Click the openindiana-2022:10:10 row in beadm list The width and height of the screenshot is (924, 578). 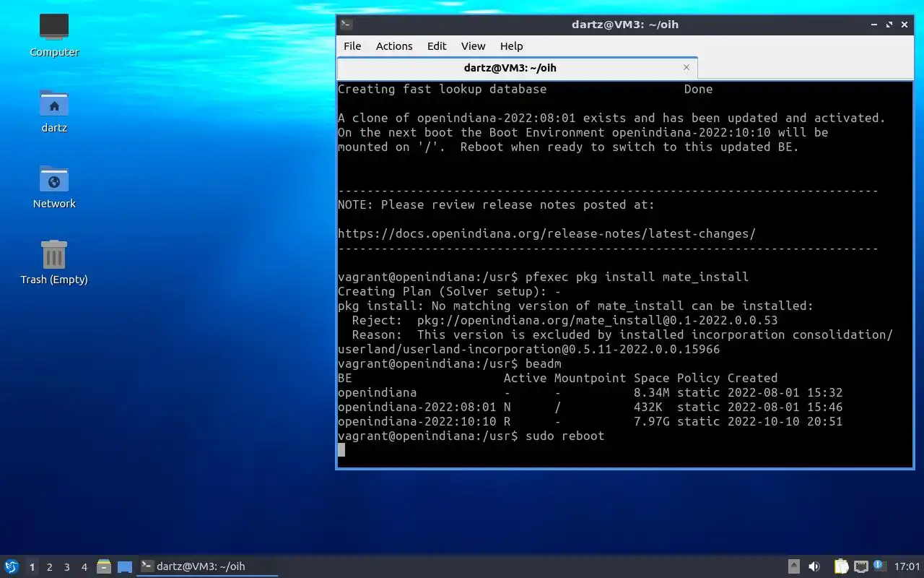pyautogui.click(x=590, y=421)
